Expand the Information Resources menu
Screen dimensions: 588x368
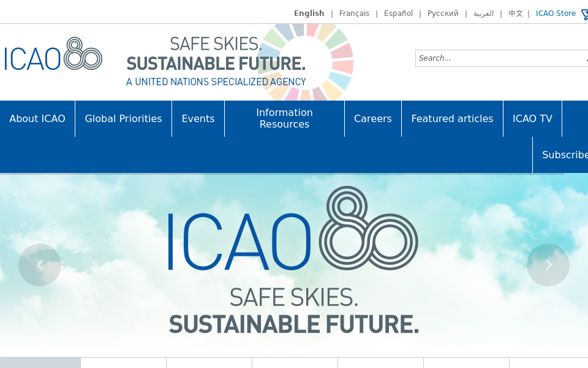284,118
